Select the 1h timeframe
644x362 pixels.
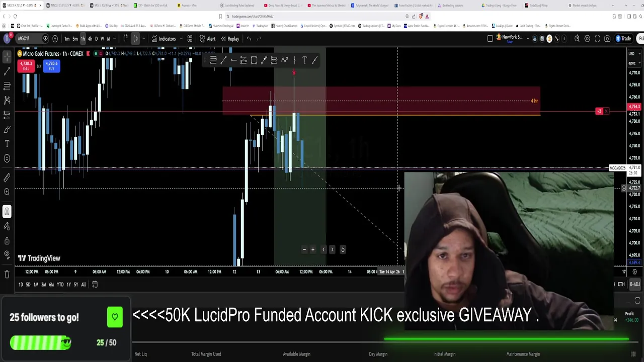[x=83, y=39]
